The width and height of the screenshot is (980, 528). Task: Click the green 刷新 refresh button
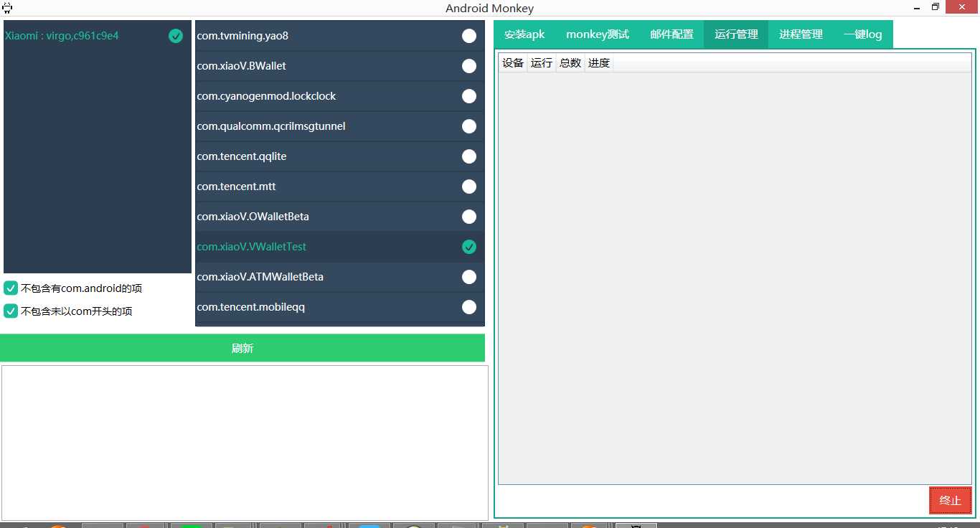coord(242,348)
